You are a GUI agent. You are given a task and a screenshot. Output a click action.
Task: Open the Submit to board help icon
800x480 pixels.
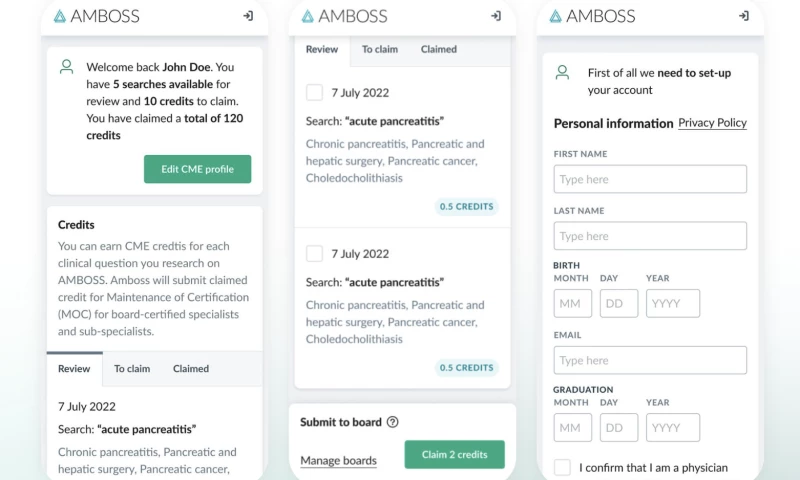392,422
